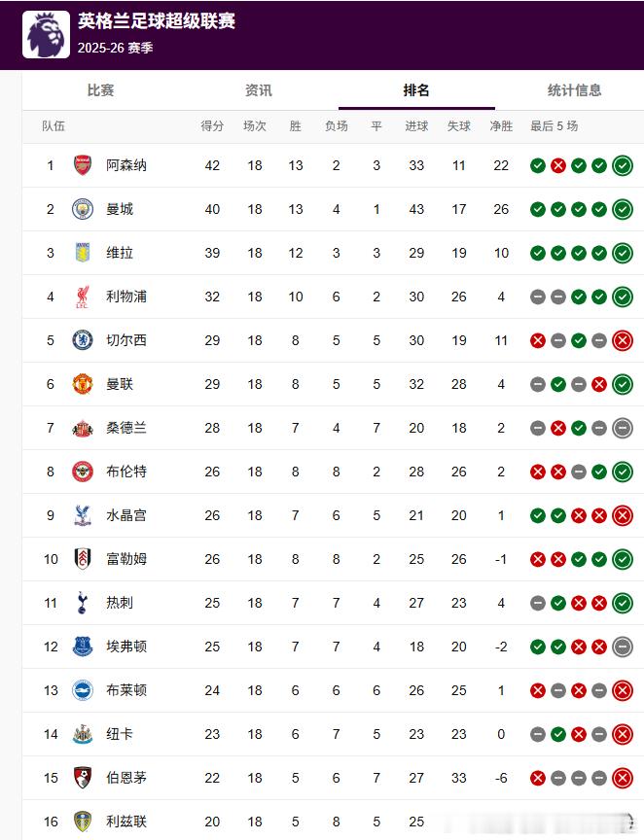Click the Premier League logo icon

pyautogui.click(x=46, y=34)
